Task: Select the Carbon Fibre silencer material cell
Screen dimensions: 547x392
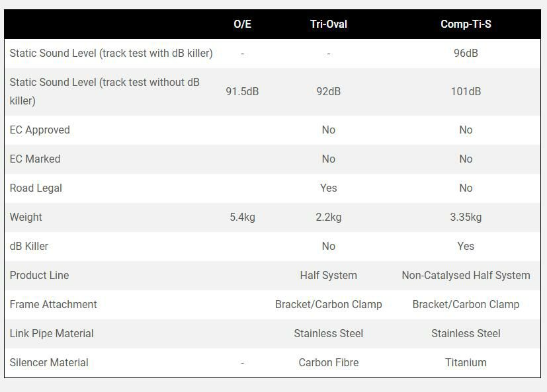Action: point(328,363)
